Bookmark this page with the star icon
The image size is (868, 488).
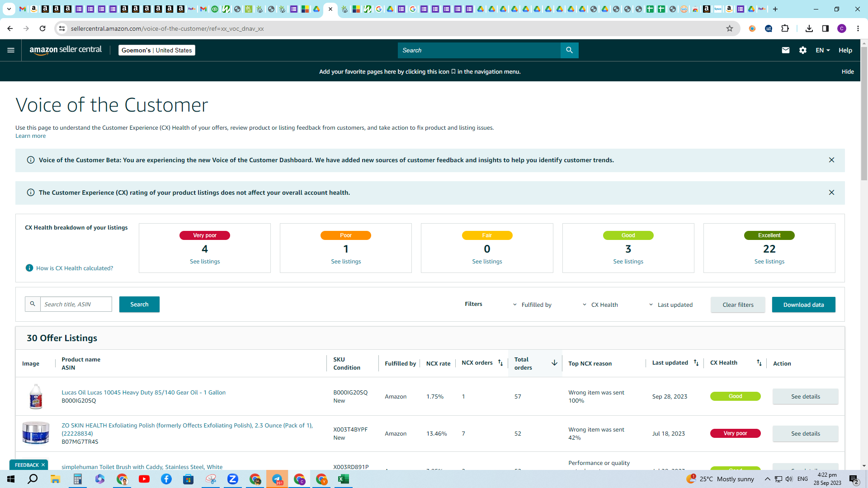click(729, 28)
